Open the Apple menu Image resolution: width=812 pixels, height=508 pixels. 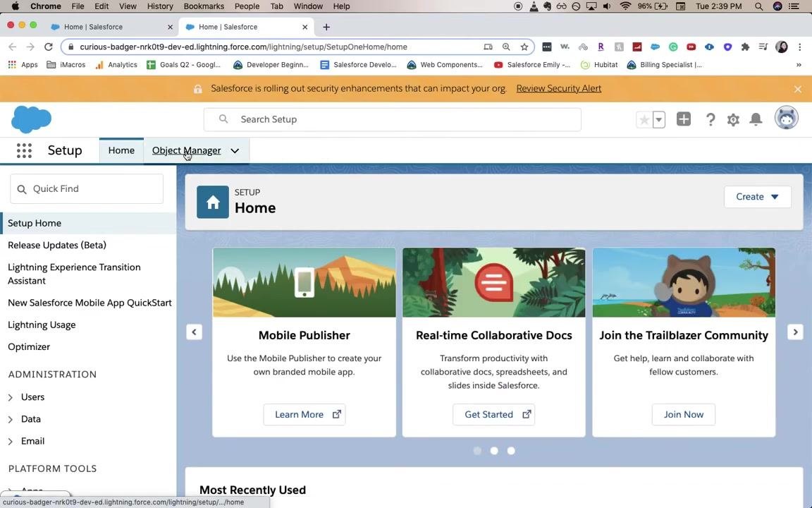click(x=15, y=6)
